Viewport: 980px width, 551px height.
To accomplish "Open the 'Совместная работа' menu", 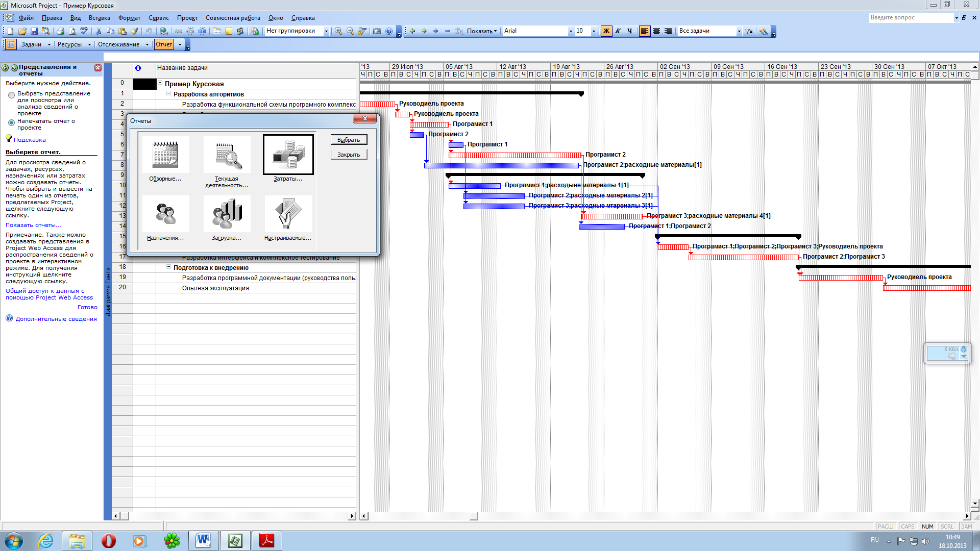I will [x=233, y=18].
